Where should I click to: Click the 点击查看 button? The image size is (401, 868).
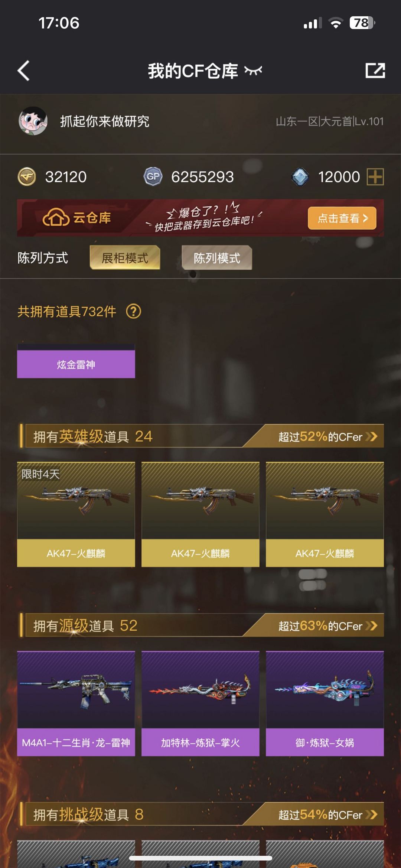tap(342, 218)
